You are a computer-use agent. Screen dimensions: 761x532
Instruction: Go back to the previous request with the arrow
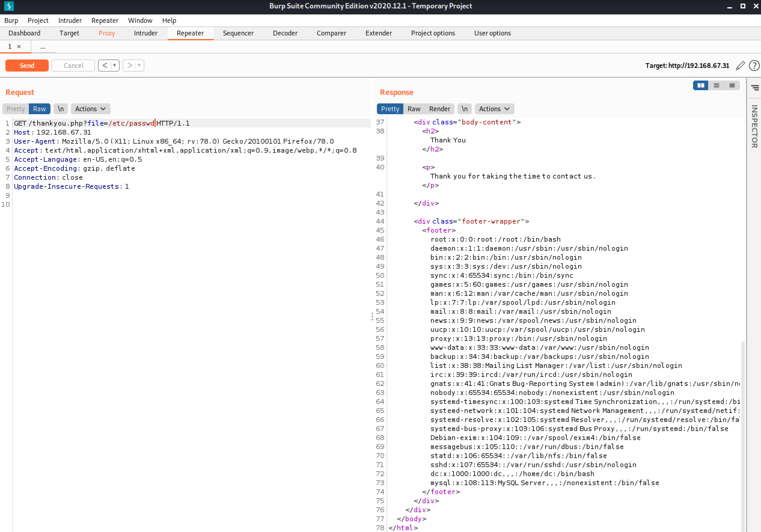point(105,65)
